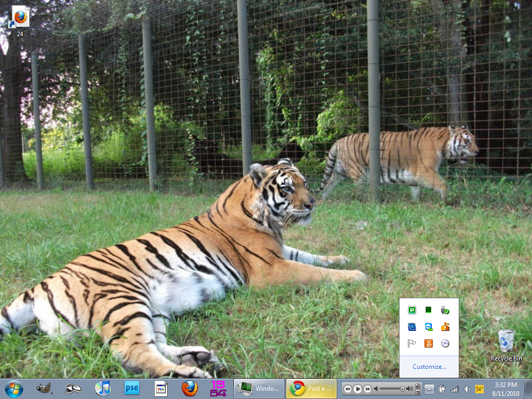Launch Photoshop Elements pse icon
This screenshot has height=399, width=532.
132,388
